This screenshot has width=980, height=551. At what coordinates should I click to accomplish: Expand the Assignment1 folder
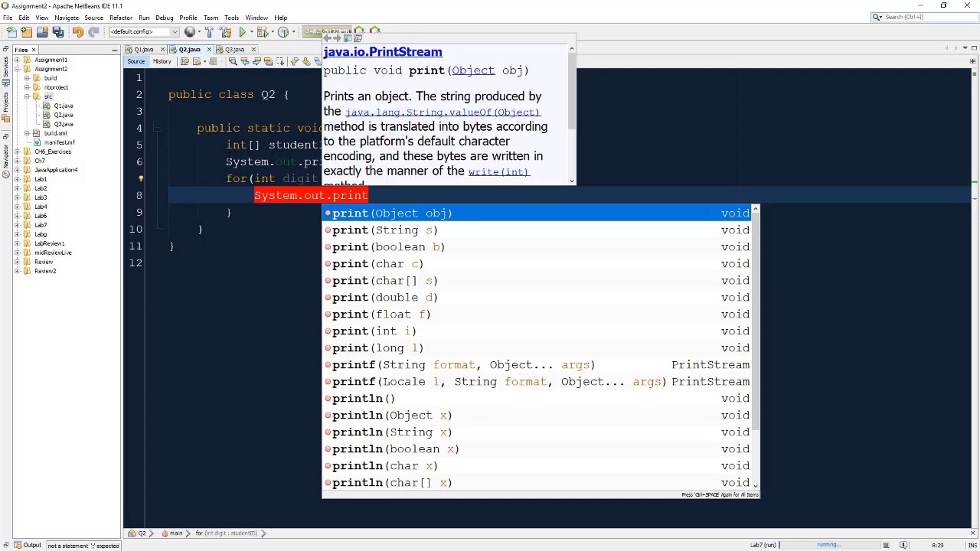[x=18, y=60]
